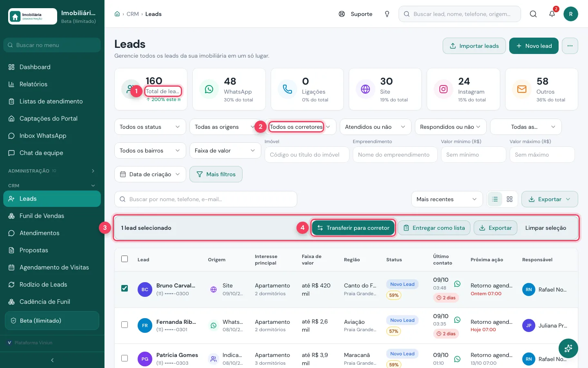The height and width of the screenshot is (368, 588).
Task: Click the floating AI sparkle assistant icon
Action: [568, 348]
